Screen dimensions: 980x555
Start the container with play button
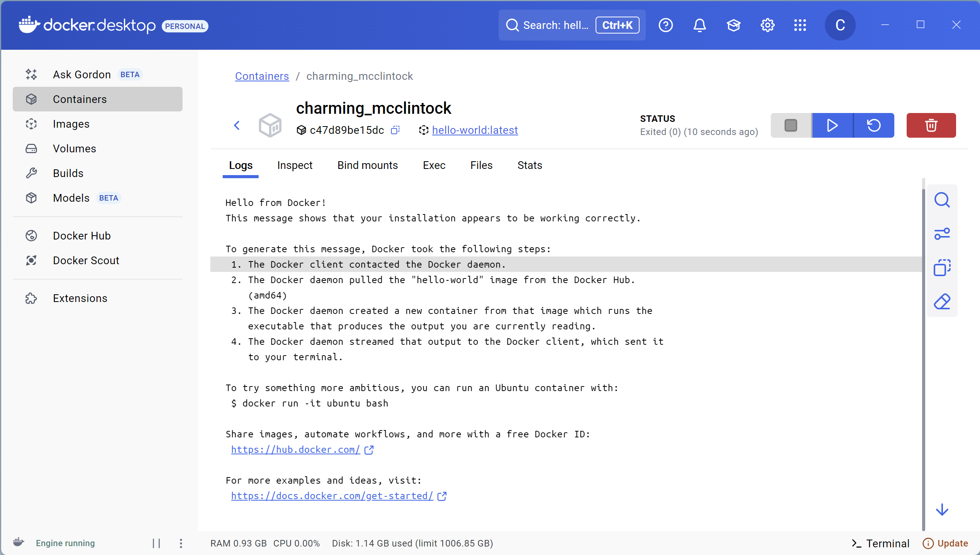click(832, 125)
